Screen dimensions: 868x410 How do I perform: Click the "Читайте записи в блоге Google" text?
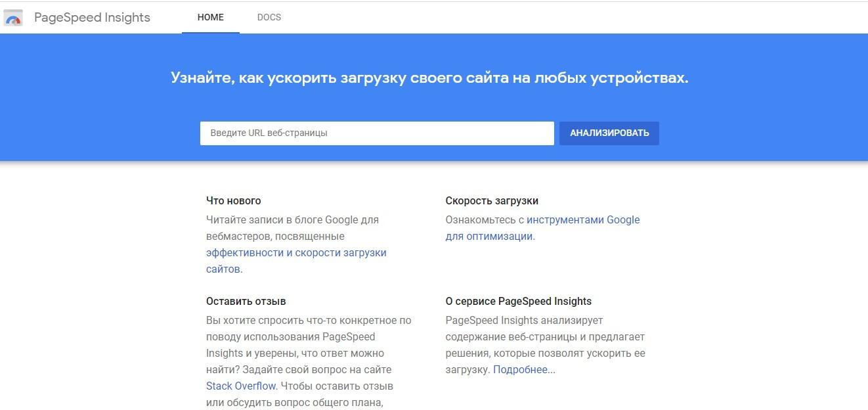(x=292, y=220)
